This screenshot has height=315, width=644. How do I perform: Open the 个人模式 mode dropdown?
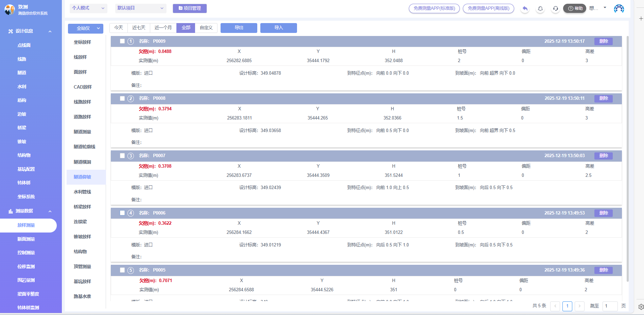(88, 8)
